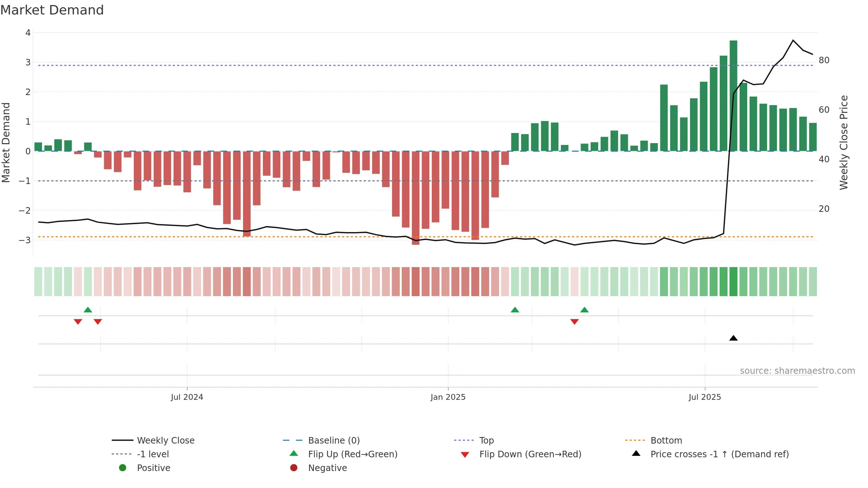Toggle the Positive legend entry
The image size is (868, 488).
click(145, 468)
